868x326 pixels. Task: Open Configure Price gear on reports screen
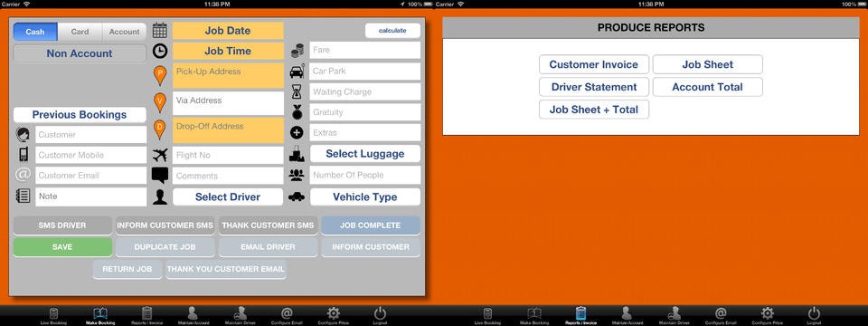(x=768, y=316)
